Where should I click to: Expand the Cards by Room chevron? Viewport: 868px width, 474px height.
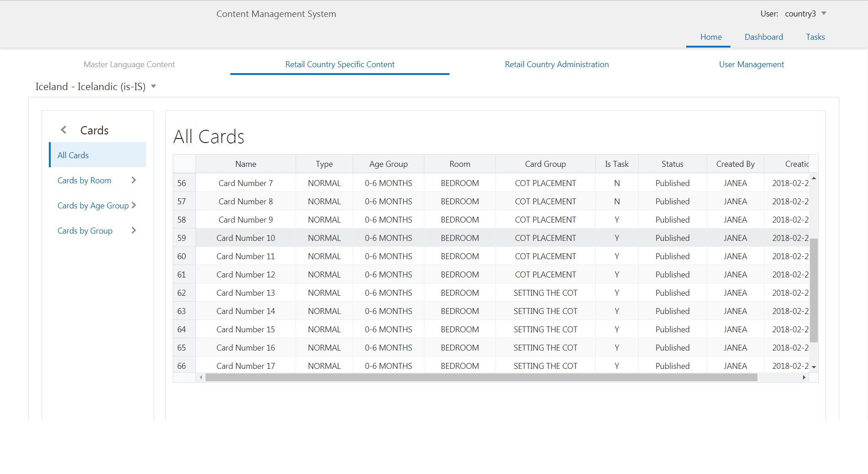tap(133, 180)
